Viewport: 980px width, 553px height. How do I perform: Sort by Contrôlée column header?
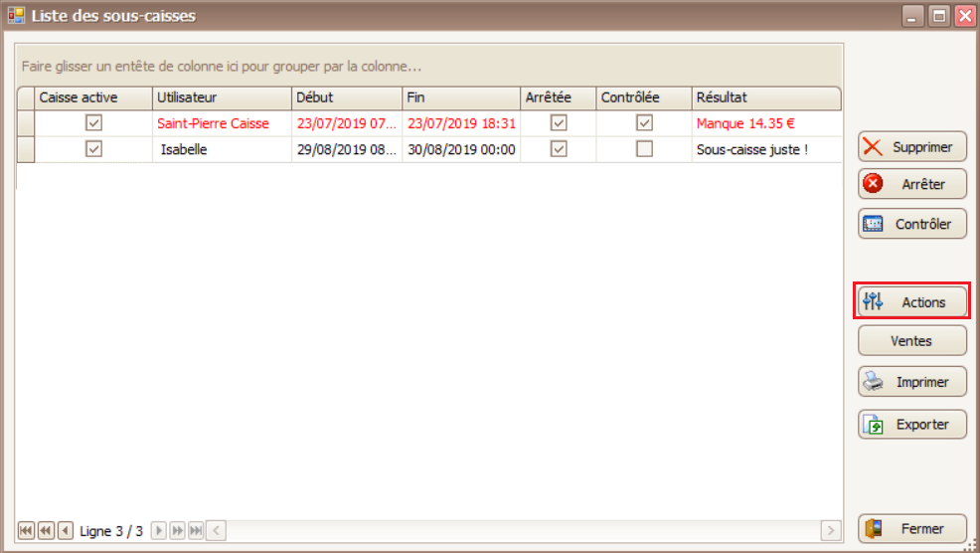(x=644, y=97)
